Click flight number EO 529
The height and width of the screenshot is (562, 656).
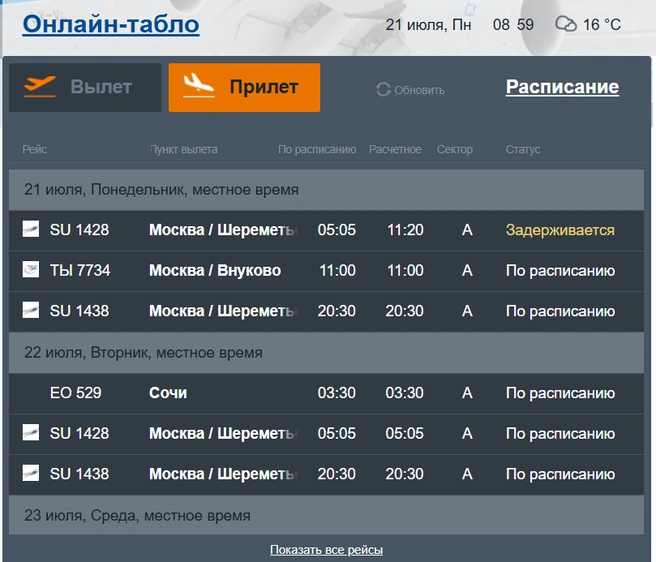[76, 393]
